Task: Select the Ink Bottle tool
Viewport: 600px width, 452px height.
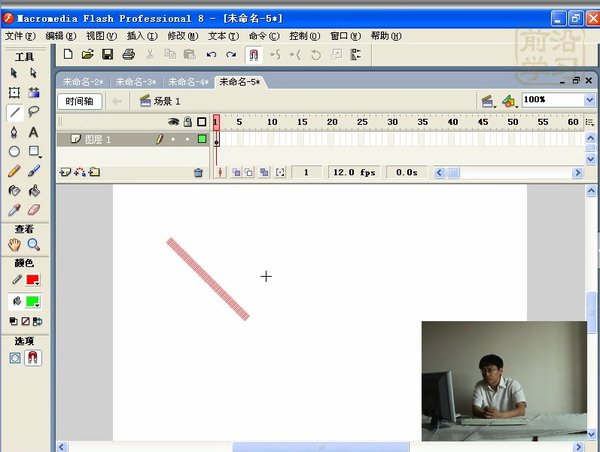Action: pos(14,190)
